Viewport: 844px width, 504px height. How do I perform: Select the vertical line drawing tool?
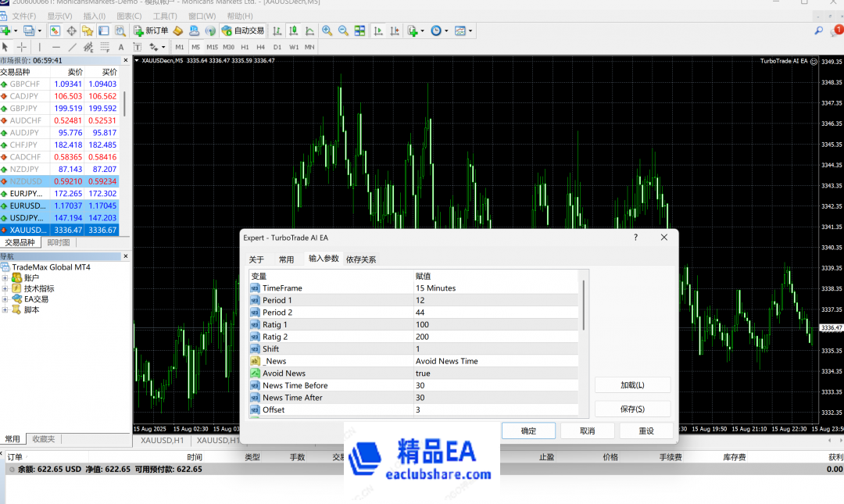pos(39,47)
